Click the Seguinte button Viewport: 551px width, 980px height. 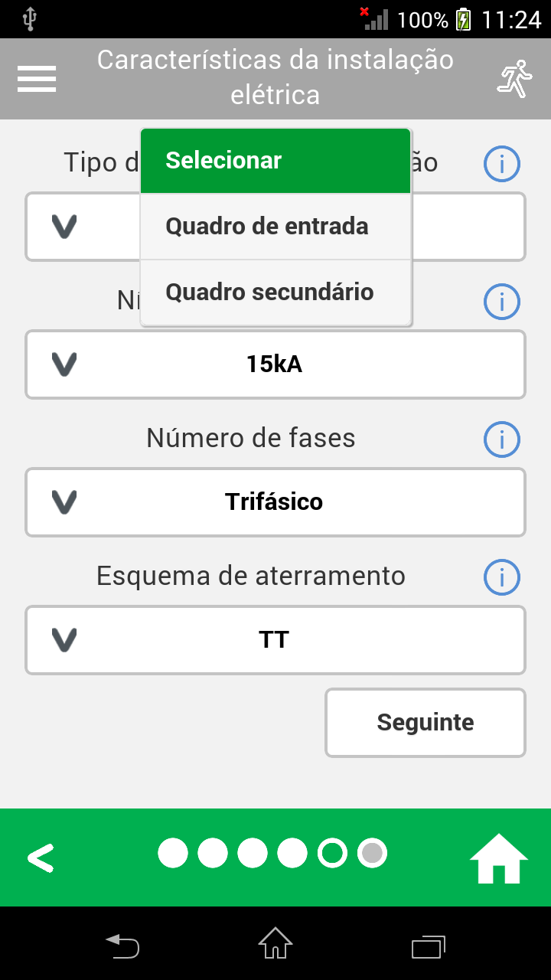pyautogui.click(x=425, y=723)
